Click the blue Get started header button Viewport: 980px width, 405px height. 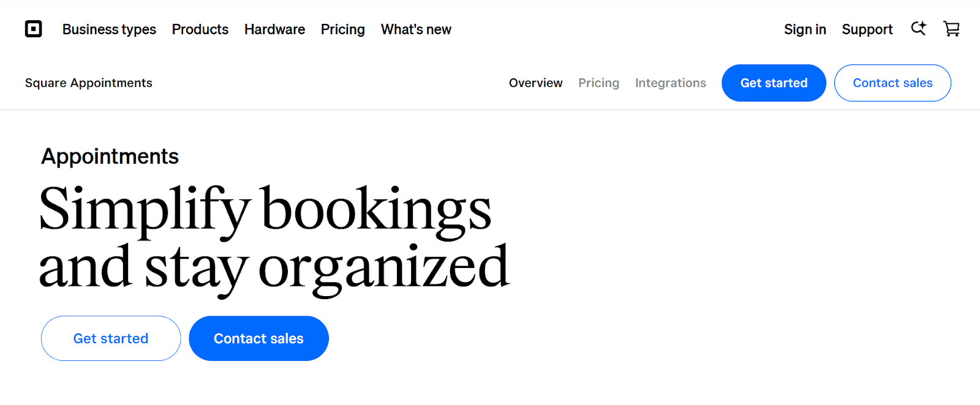coord(774,83)
